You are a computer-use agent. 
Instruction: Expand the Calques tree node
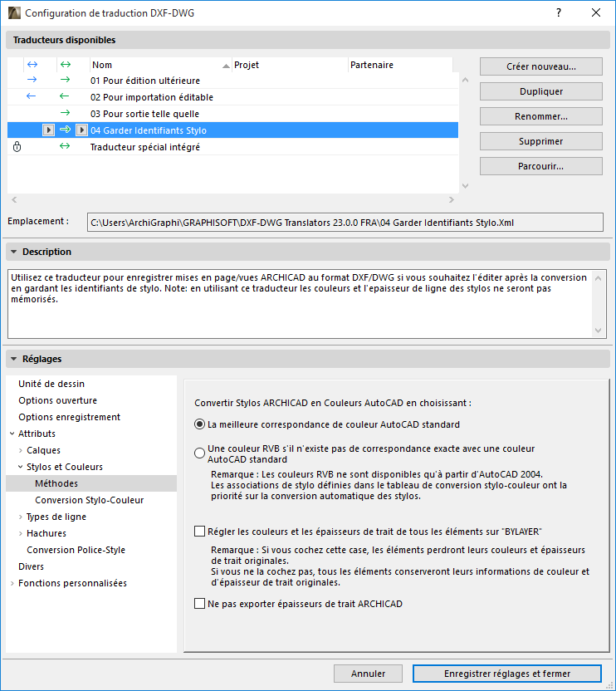[x=20, y=450]
